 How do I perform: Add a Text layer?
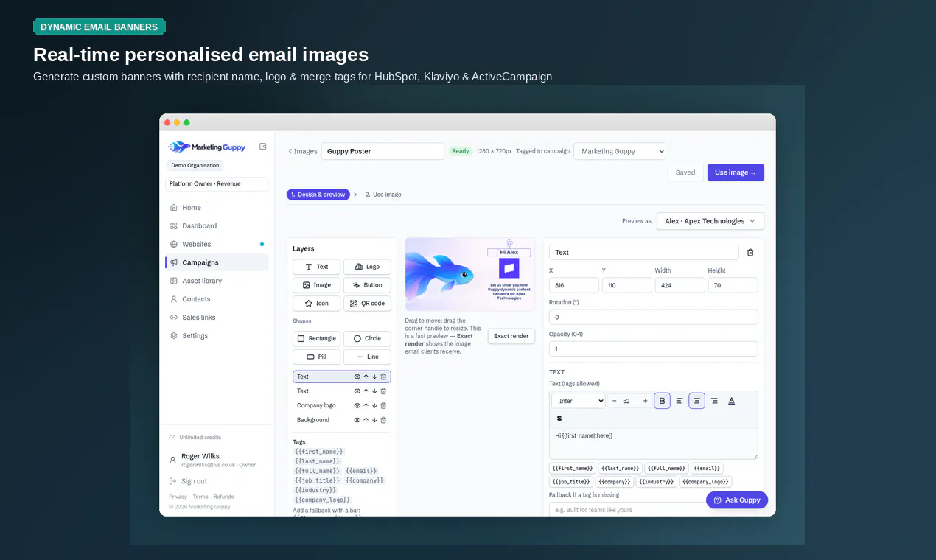pos(316,267)
